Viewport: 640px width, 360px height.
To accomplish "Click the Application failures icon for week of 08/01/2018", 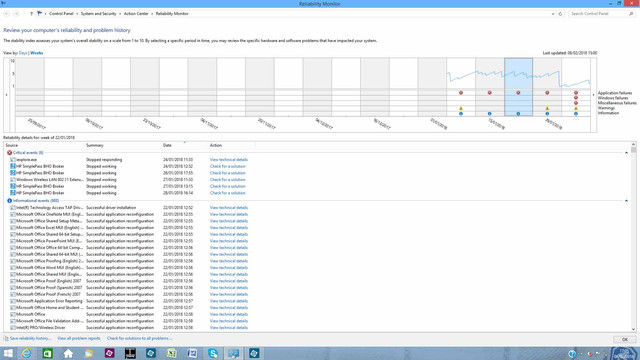I will (461, 93).
